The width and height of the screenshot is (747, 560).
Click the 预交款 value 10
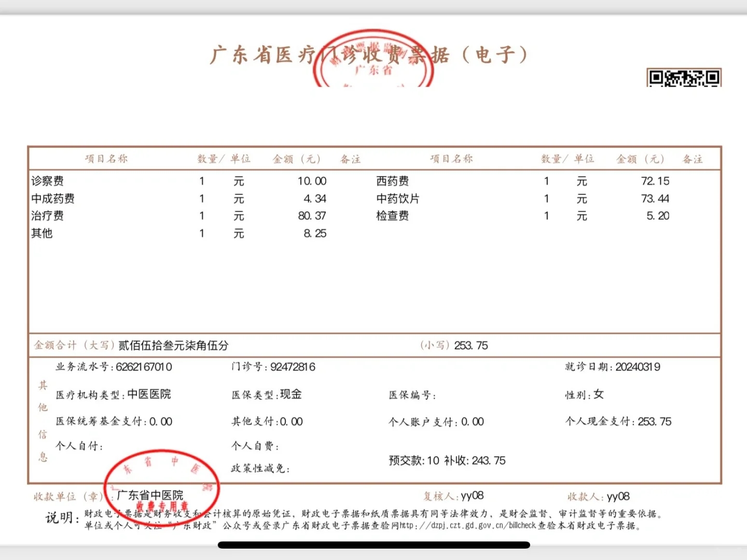click(x=433, y=460)
